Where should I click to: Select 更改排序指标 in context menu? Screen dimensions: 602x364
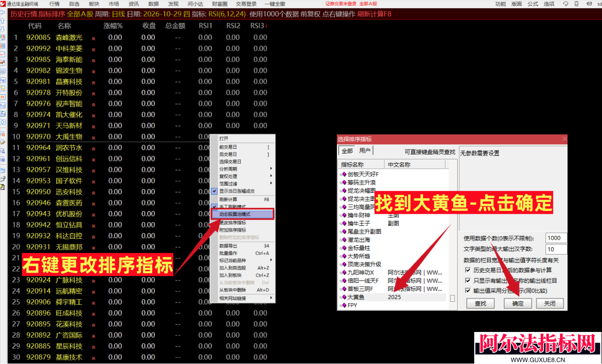tap(243, 222)
